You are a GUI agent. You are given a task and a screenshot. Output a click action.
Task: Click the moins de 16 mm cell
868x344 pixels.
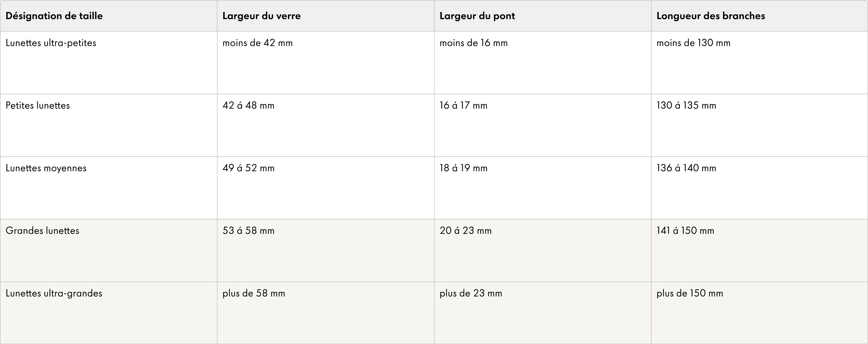pyautogui.click(x=473, y=43)
